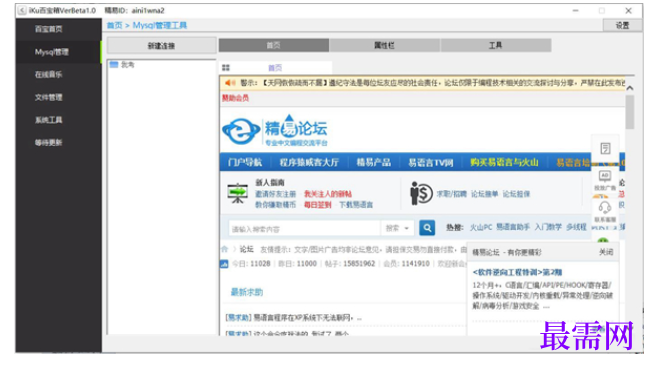Click the 最新求助 section heading
652x367 pixels.
tap(247, 292)
